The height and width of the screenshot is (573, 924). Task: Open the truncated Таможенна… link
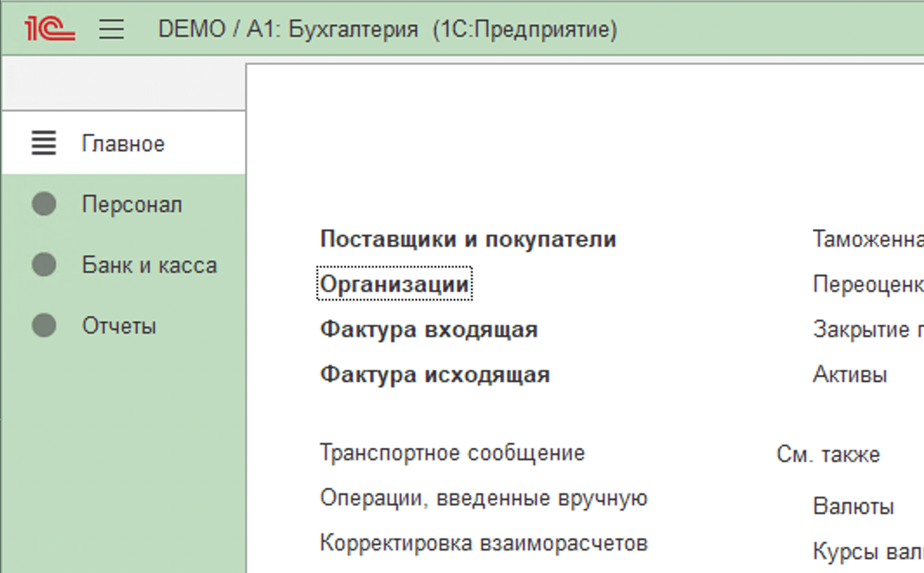click(867, 240)
